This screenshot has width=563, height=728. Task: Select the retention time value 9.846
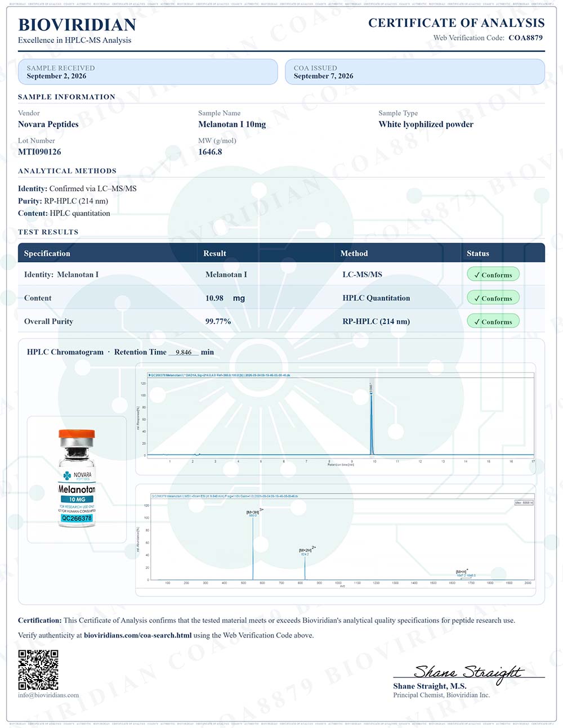184,352
